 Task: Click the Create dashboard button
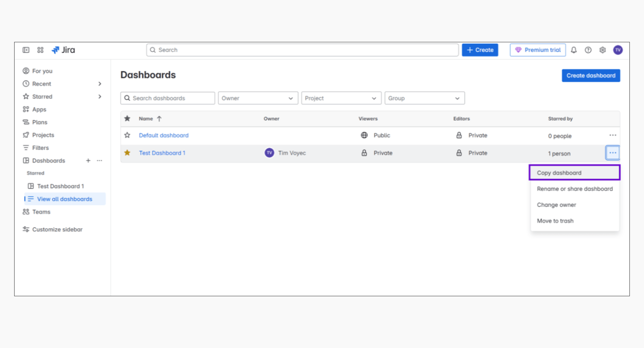pyautogui.click(x=590, y=76)
